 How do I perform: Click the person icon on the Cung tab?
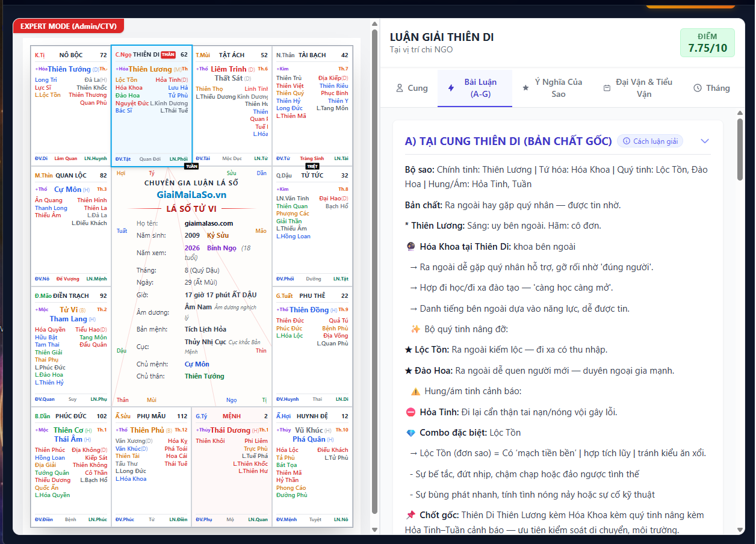pyautogui.click(x=400, y=88)
